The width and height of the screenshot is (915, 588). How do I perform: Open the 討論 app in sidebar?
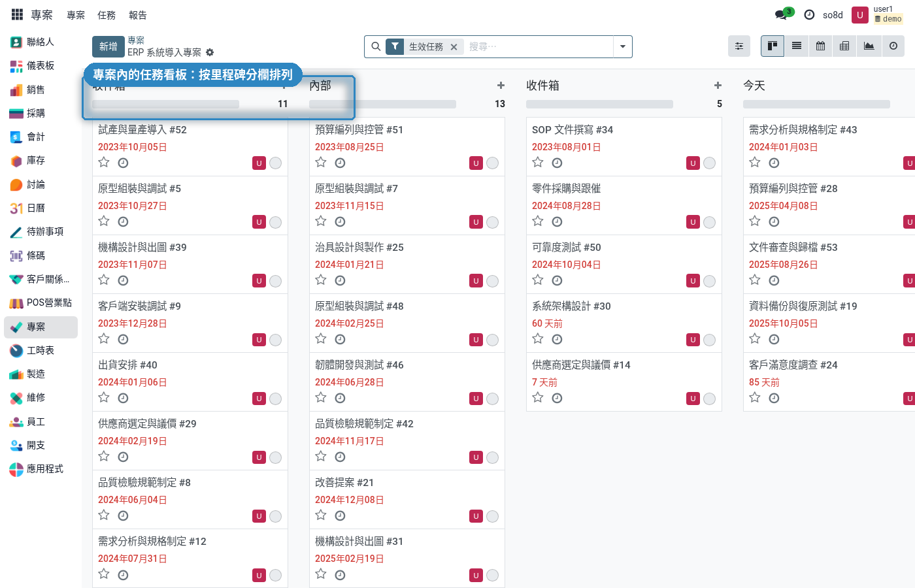(x=41, y=184)
